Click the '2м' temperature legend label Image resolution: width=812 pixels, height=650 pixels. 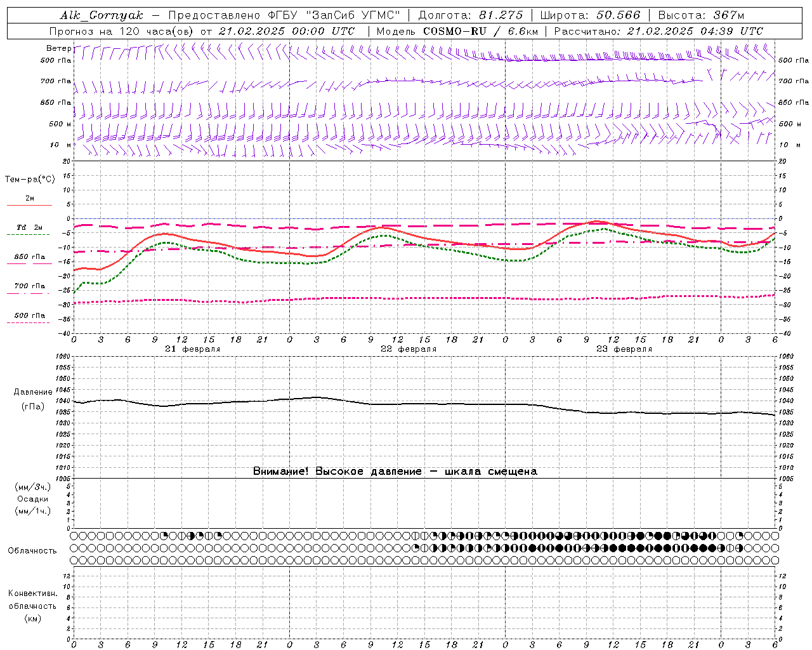point(30,199)
